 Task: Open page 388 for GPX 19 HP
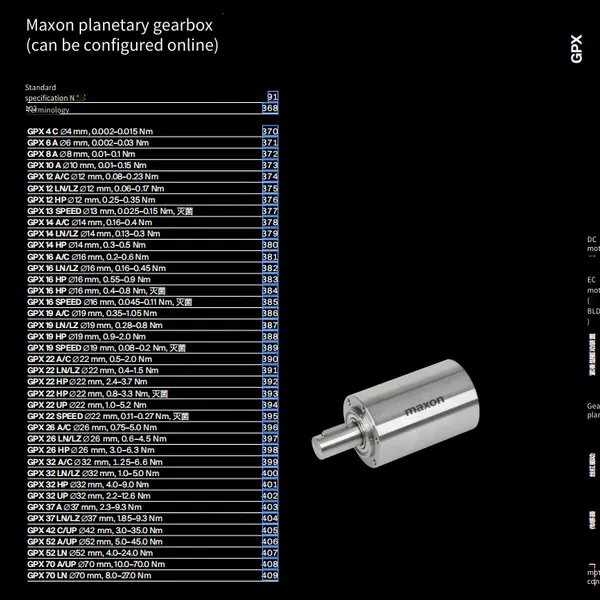click(270, 336)
